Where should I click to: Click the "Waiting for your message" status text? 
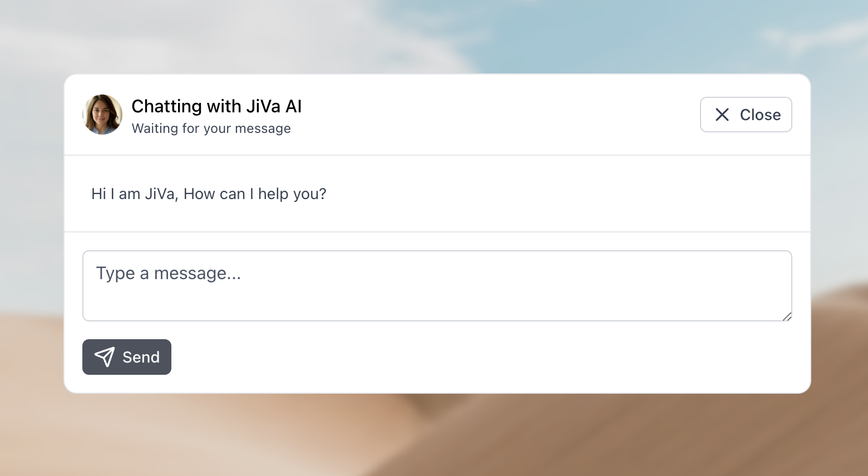[x=211, y=128]
